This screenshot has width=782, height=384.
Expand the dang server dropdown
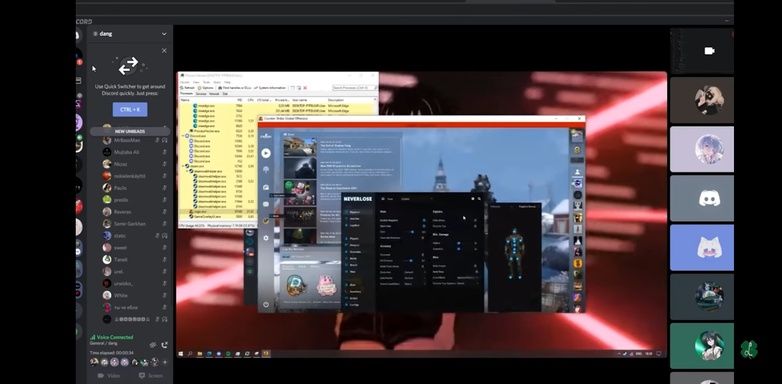tap(164, 34)
